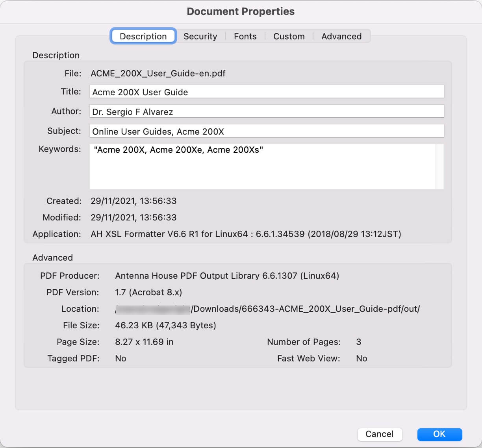
Task: Click the Keywords box scrollbar
Action: (439, 166)
